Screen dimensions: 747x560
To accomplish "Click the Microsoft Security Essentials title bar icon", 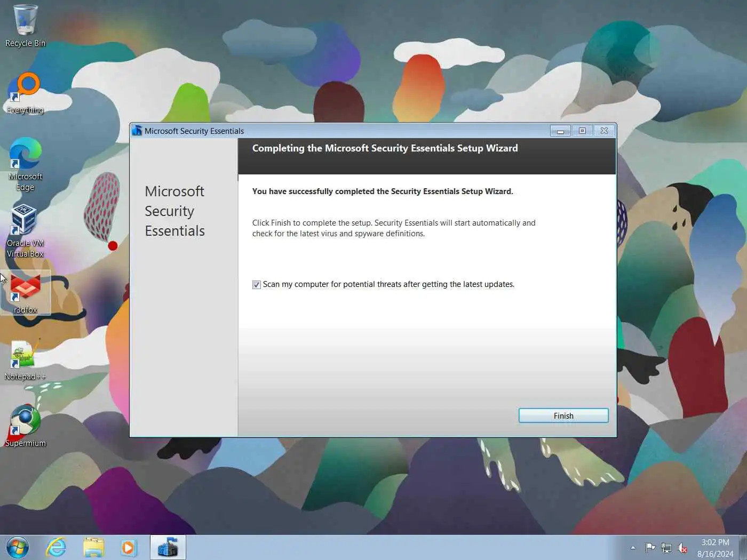I will (137, 131).
